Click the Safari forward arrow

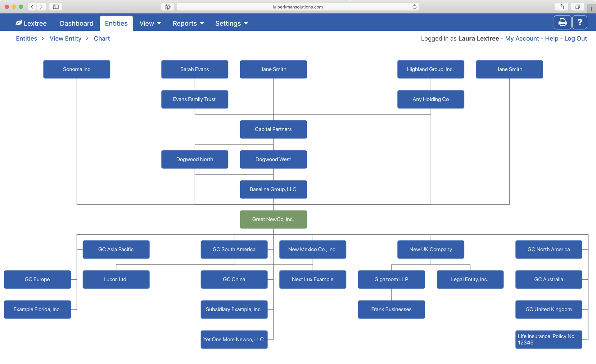pyautogui.click(x=41, y=7)
